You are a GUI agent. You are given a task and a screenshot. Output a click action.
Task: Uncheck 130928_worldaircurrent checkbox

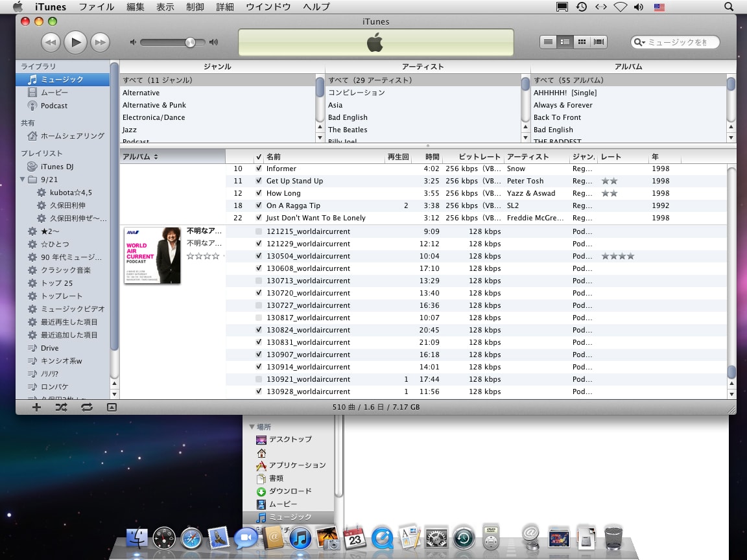click(x=259, y=391)
